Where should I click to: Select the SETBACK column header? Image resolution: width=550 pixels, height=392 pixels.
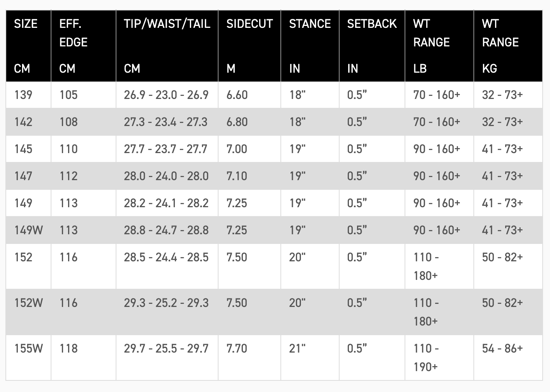click(x=372, y=46)
